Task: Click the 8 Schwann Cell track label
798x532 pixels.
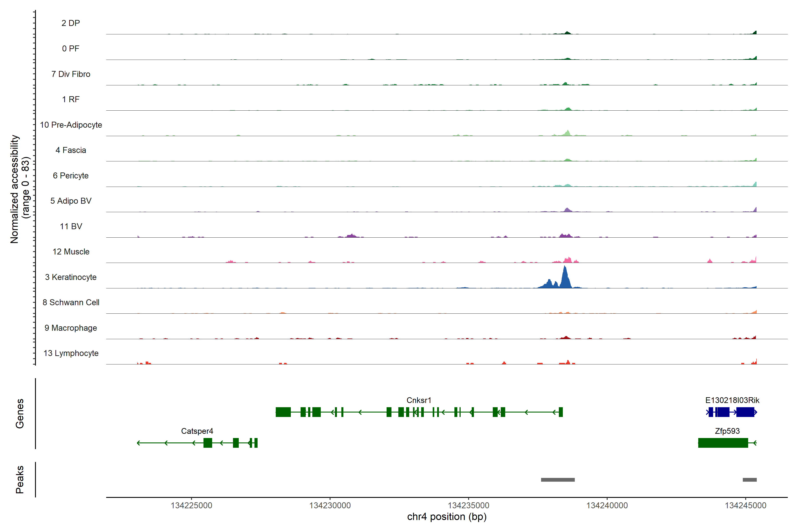Action: coord(71,303)
